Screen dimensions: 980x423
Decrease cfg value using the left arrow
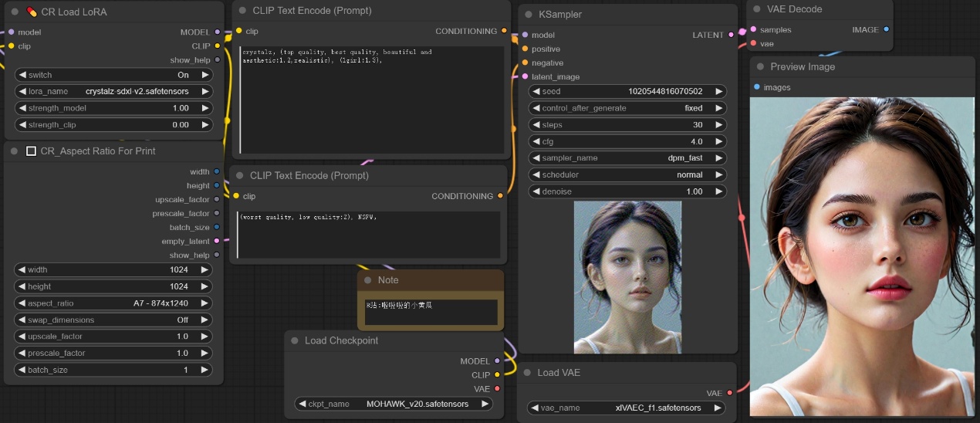click(x=536, y=142)
